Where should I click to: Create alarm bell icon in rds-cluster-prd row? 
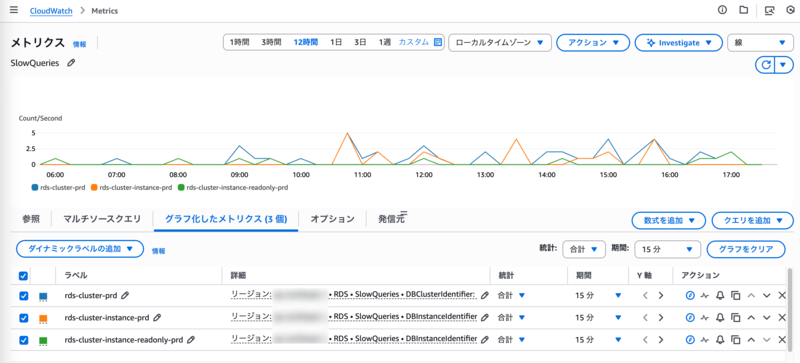click(720, 295)
